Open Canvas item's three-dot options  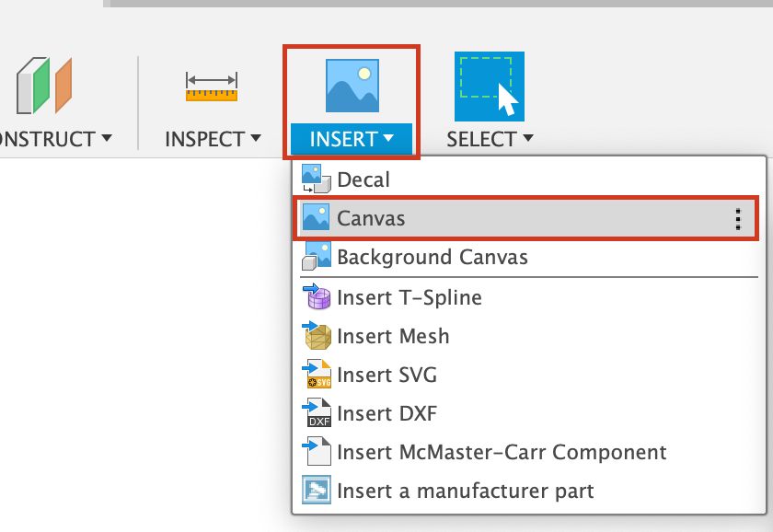click(737, 218)
